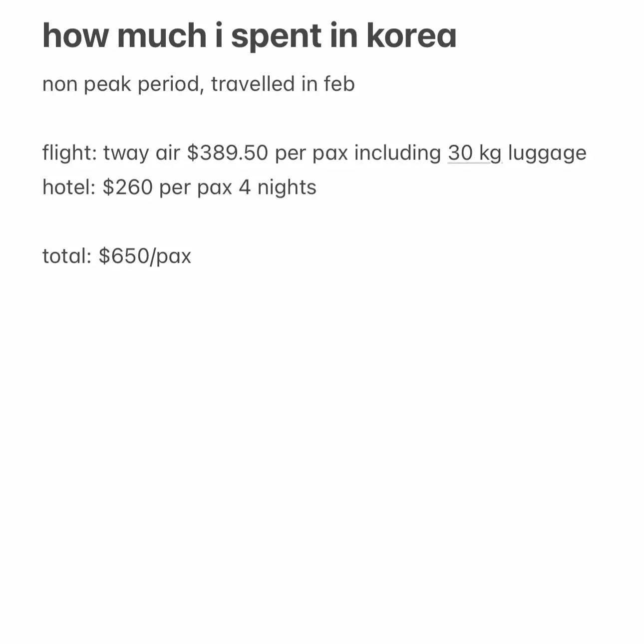Click the word "total:" in the last line

coord(67,256)
